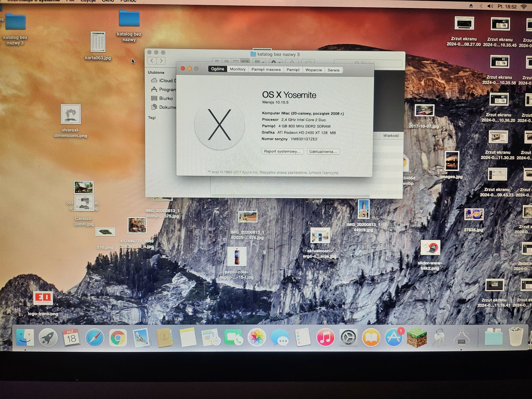Screen dimensions: 532x399
Task: Launch Minecraft grass block icon
Action: (x=417, y=337)
